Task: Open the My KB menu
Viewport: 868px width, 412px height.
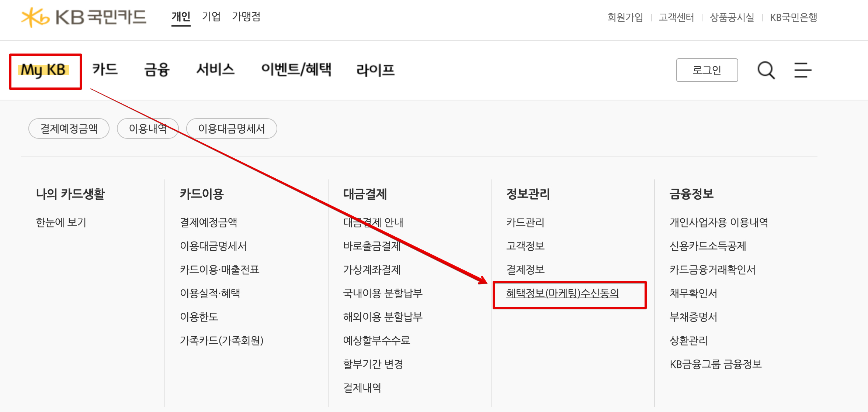Action: coord(44,70)
